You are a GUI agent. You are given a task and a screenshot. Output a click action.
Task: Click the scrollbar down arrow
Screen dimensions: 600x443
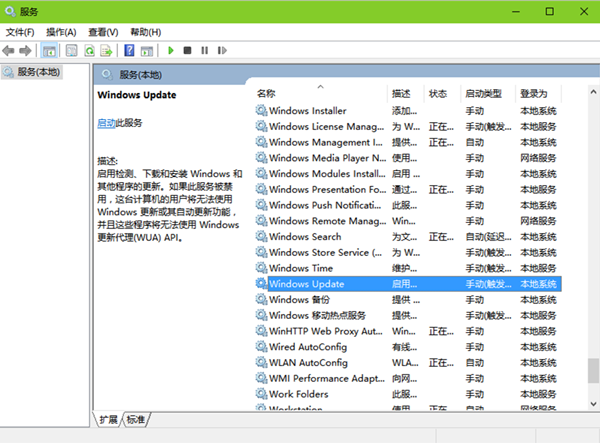point(593,404)
